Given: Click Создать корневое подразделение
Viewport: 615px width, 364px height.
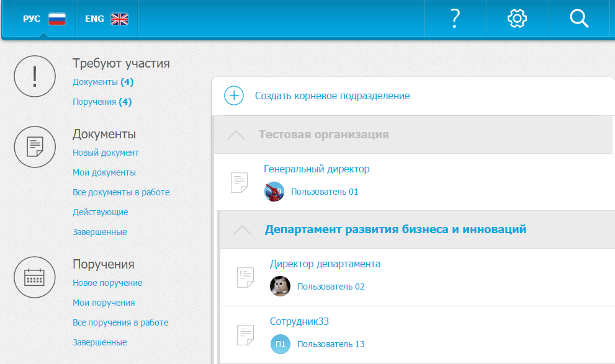Looking at the screenshot, I should pos(332,96).
